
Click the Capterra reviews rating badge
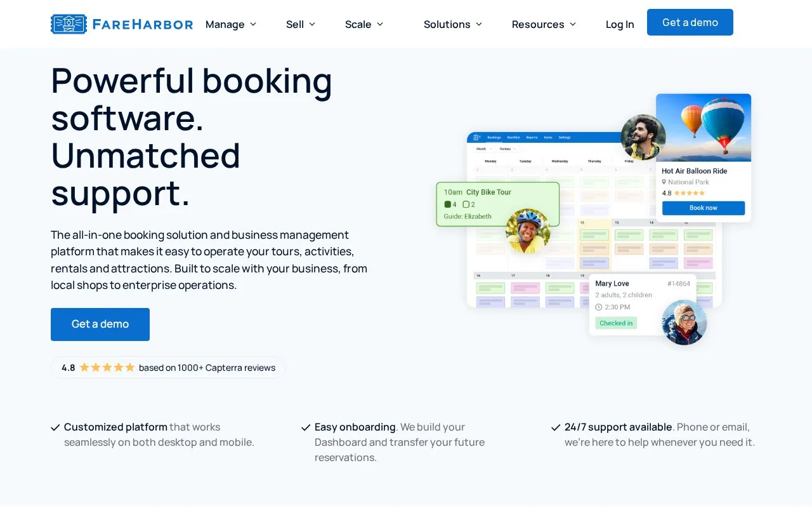click(x=168, y=368)
